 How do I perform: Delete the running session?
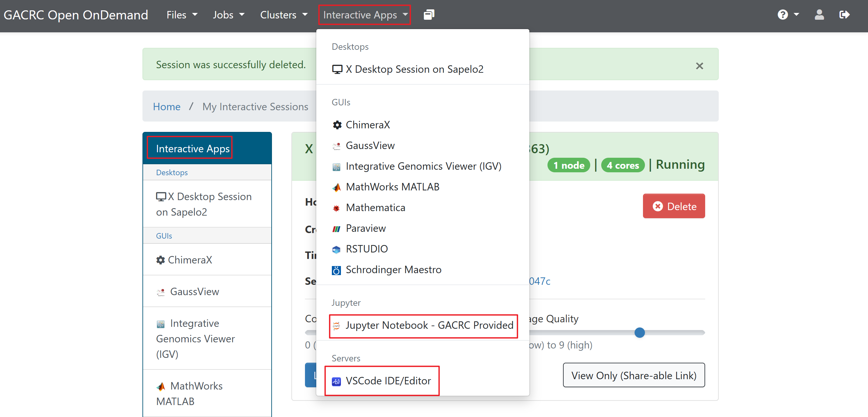point(674,206)
